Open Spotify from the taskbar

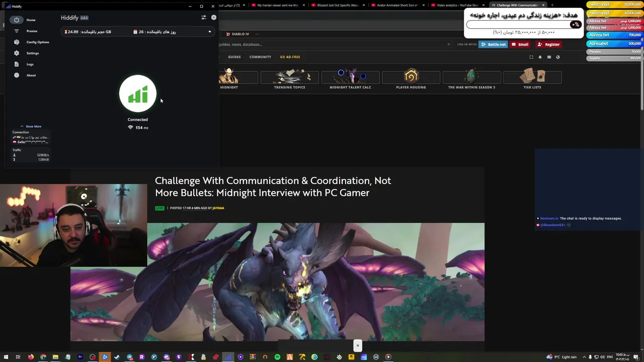coord(277,357)
